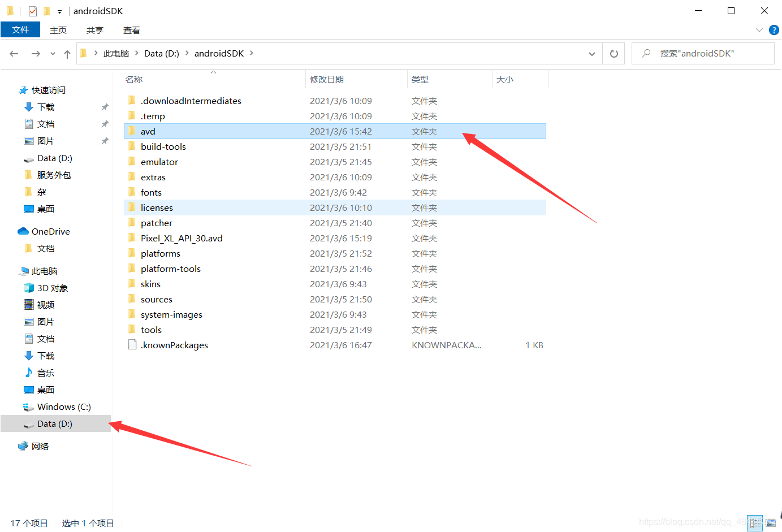Image resolution: width=782 pixels, height=532 pixels.
Task: Select the .knownPackages file icon
Action: click(132, 344)
